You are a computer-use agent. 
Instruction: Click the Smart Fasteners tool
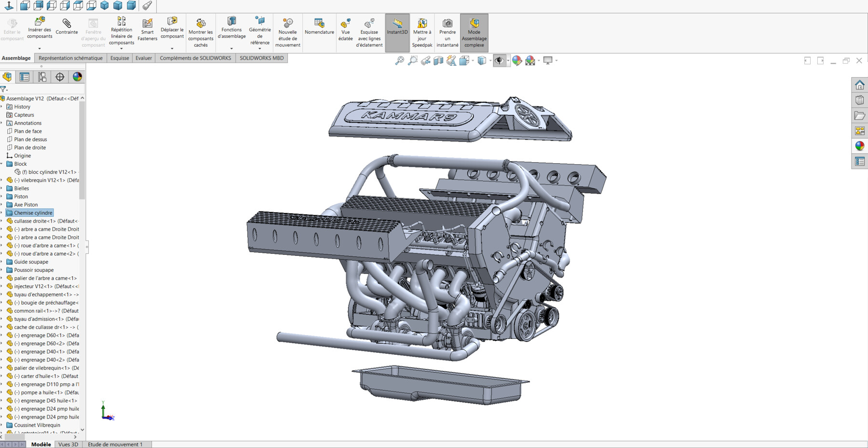click(147, 29)
